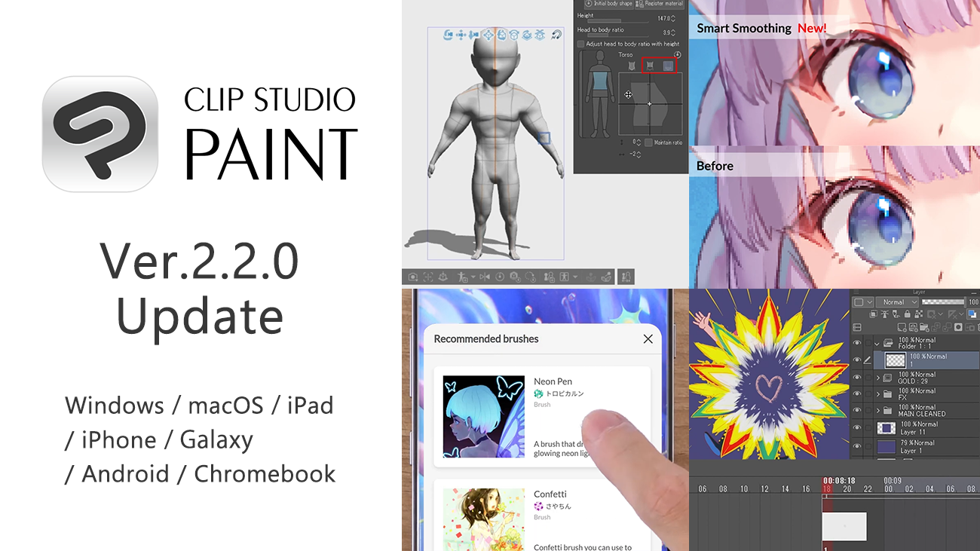Click the new raster layer icon
This screenshot has height=551, width=980.
coord(902,327)
